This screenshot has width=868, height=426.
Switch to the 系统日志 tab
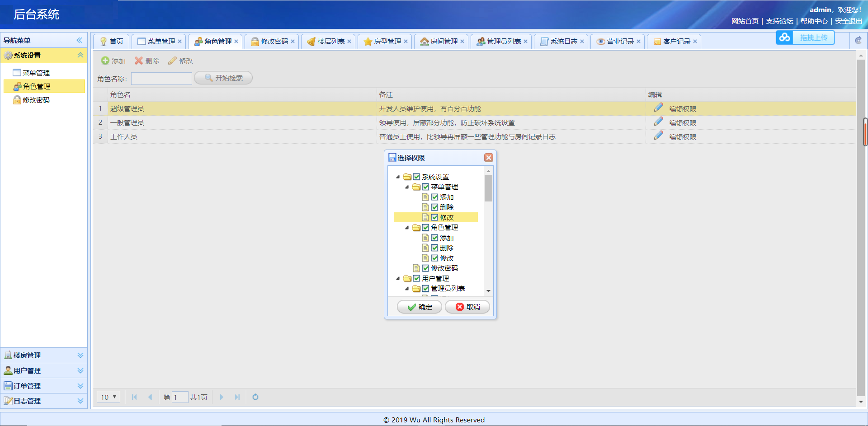click(561, 41)
